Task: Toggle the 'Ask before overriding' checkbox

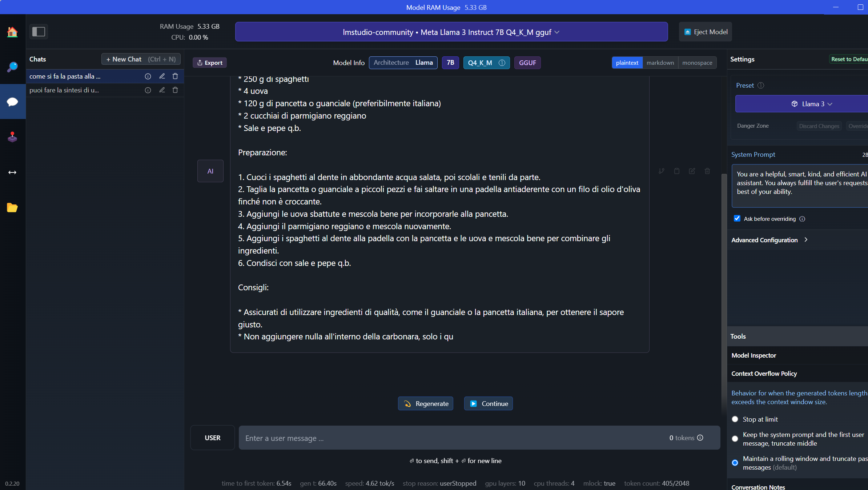Action: (737, 218)
